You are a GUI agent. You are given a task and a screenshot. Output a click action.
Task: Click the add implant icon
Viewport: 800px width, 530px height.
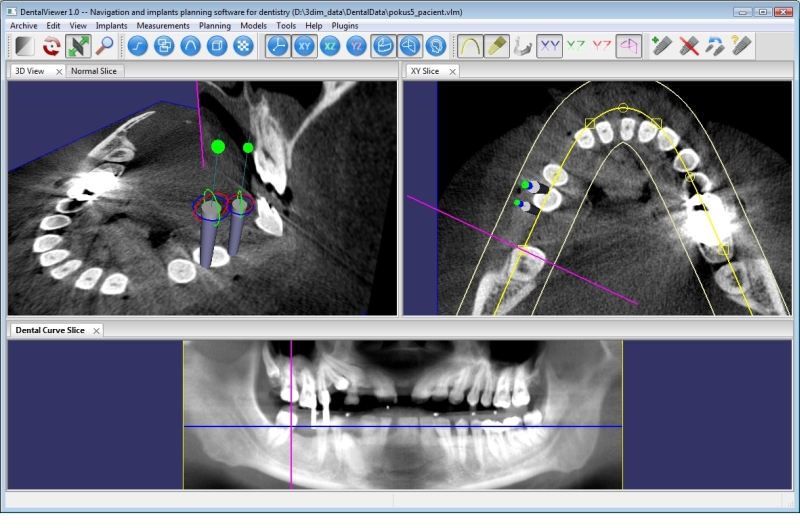pyautogui.click(x=662, y=46)
